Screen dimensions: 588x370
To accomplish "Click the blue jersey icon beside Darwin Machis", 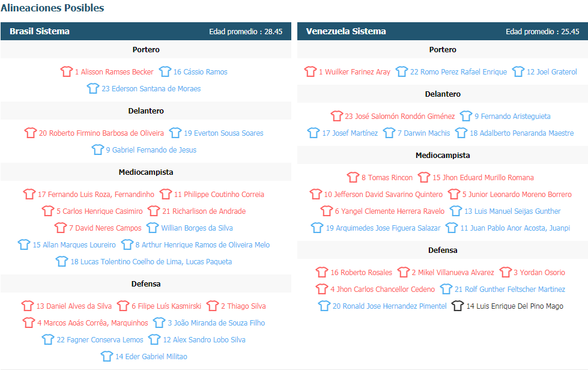I will tap(389, 133).
